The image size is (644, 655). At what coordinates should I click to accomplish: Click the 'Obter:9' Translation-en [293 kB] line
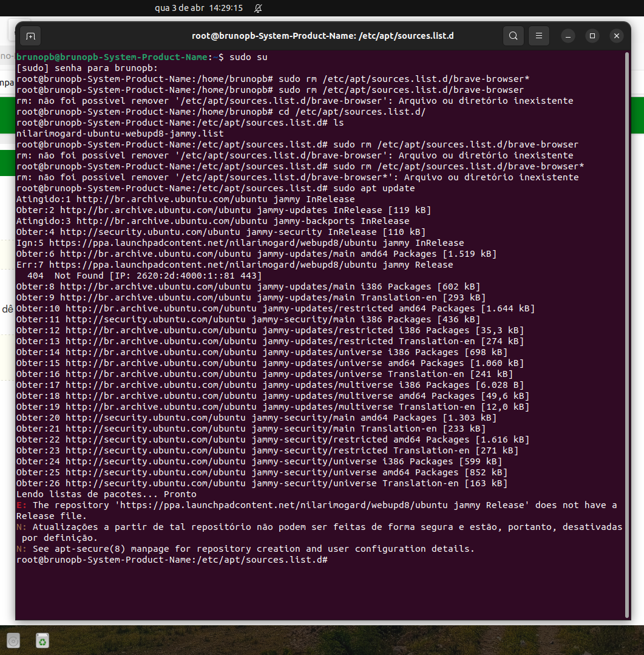click(x=251, y=297)
